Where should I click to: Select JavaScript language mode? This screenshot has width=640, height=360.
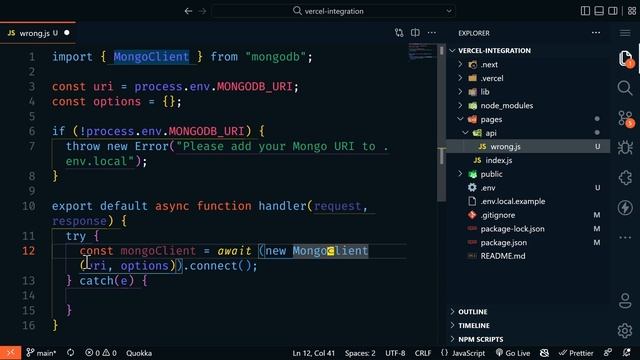[x=463, y=353]
